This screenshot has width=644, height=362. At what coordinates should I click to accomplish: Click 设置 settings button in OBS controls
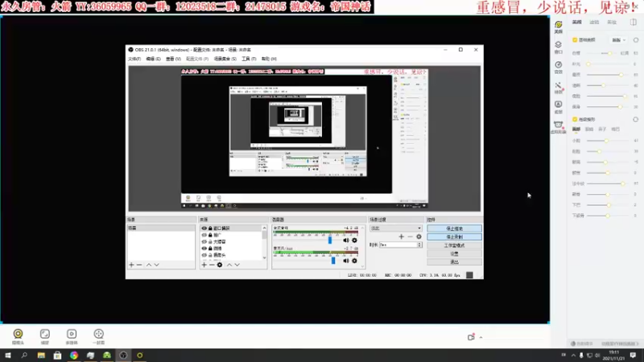click(454, 253)
